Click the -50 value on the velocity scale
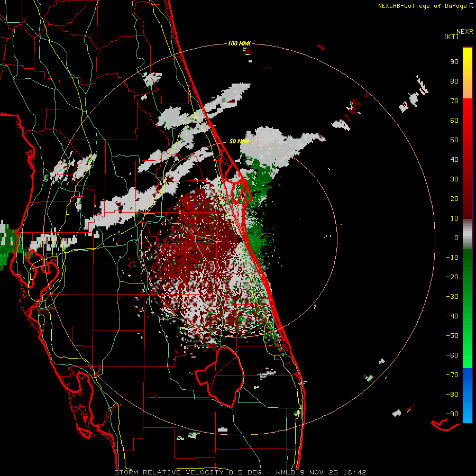Viewport: 476px width, 476px height. 452,336
